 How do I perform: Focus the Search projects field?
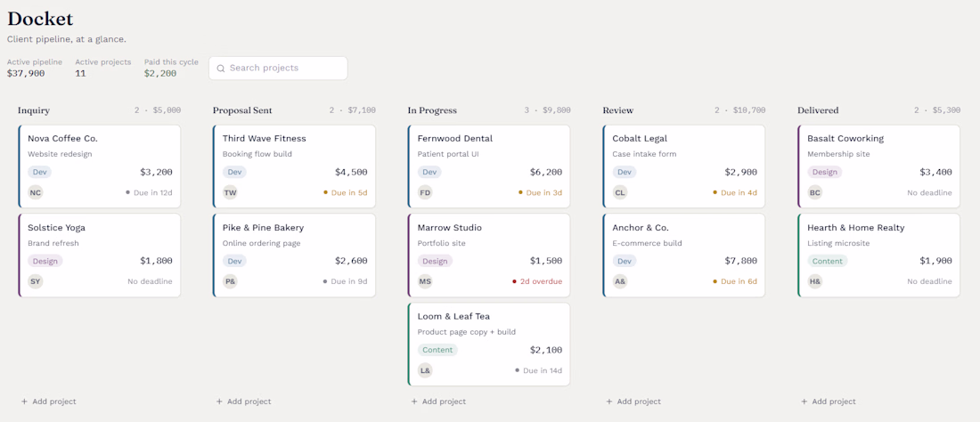click(278, 68)
